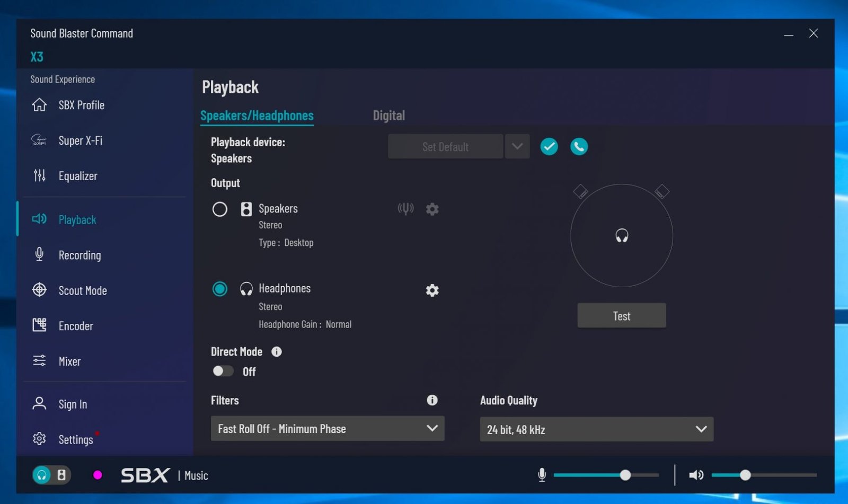Viewport: 848px width, 504px height.
Task: Click the Recording microphone icon
Action: [39, 254]
